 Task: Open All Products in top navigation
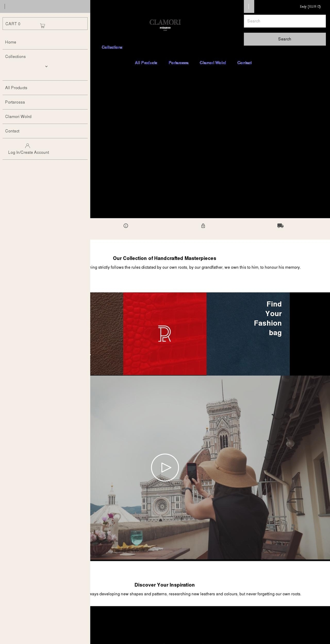tap(146, 63)
